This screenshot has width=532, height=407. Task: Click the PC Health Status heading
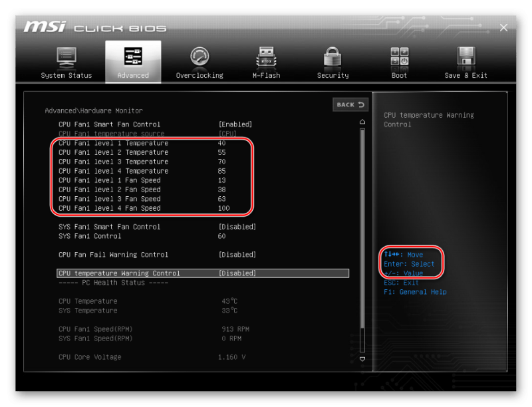[x=113, y=283]
